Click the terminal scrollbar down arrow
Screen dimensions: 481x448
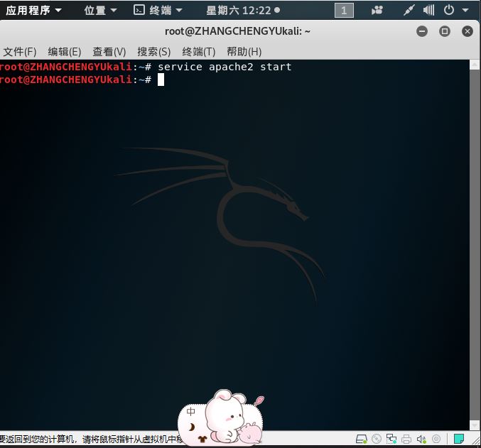tap(475, 425)
